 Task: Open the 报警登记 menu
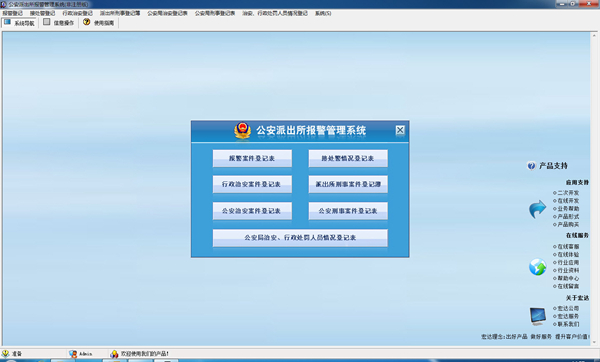13,13
